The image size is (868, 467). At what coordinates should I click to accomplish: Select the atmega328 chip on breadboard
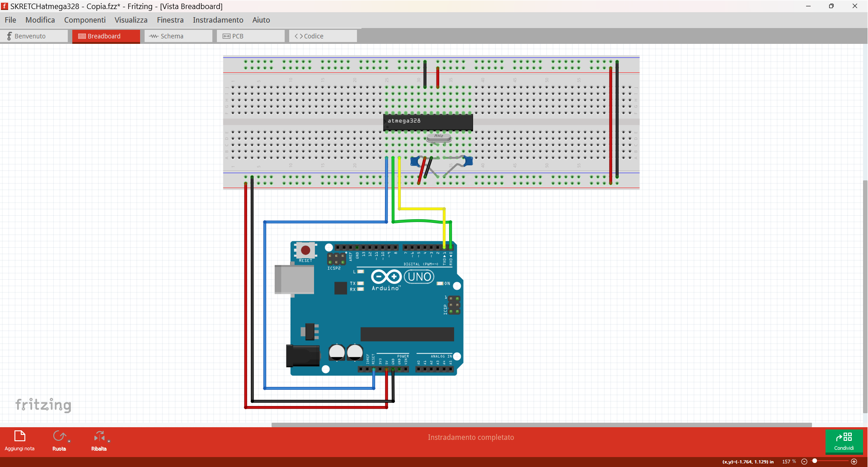click(428, 122)
